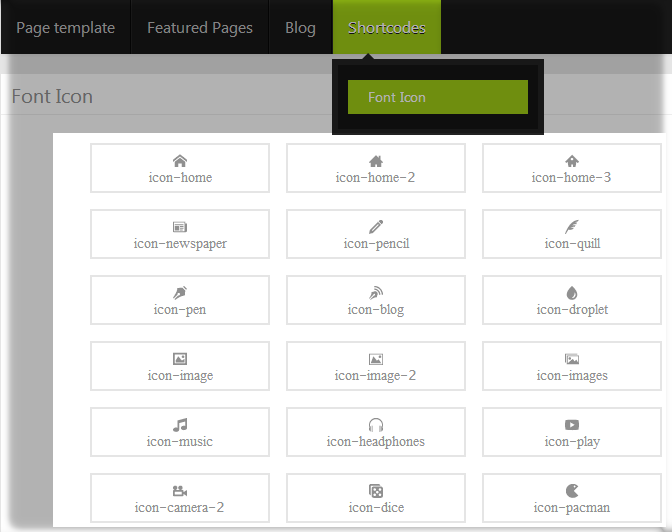Click the 'icon-image-2' label text
The width and height of the screenshot is (672, 532).
click(x=375, y=376)
